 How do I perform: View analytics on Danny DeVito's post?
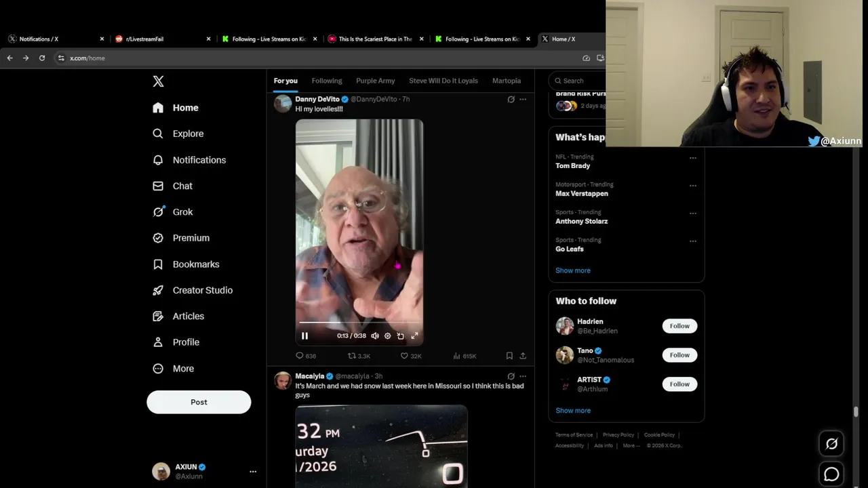465,356
